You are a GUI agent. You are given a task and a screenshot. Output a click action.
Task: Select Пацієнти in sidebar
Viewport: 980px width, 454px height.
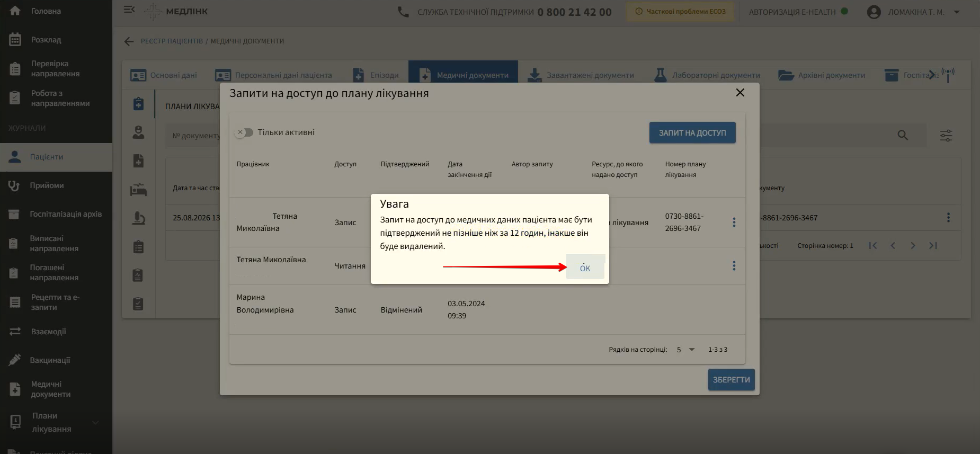(56, 157)
